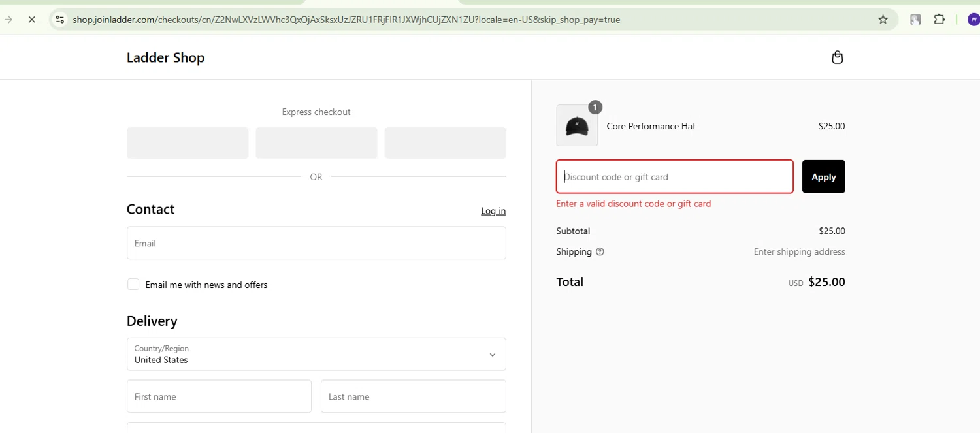The image size is (980, 433).
Task: View site information icon in address bar
Action: (59, 20)
